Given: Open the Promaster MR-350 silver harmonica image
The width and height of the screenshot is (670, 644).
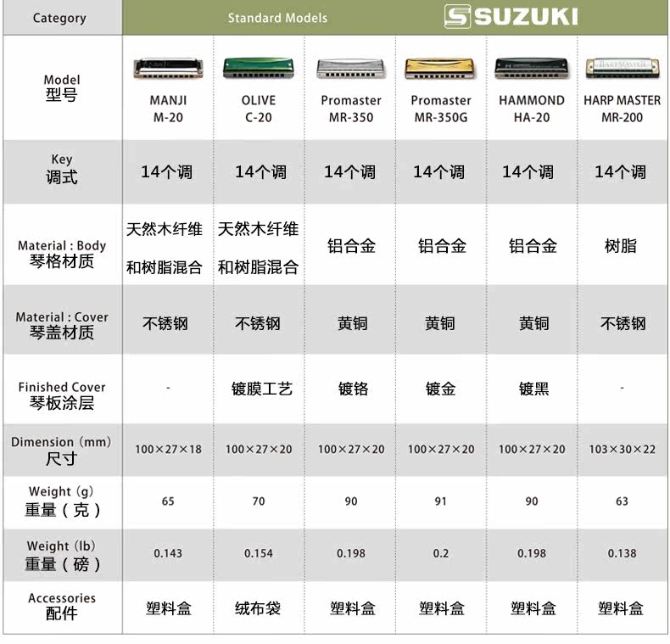Looking at the screenshot, I should [351, 69].
